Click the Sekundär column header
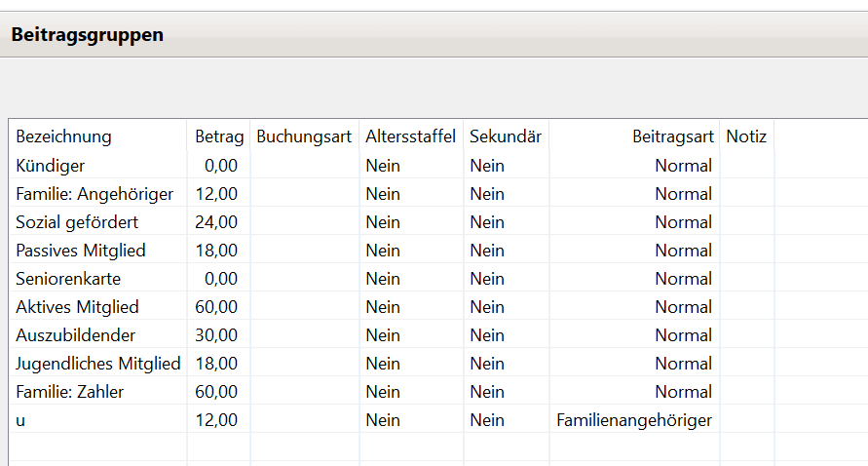 coord(505,136)
